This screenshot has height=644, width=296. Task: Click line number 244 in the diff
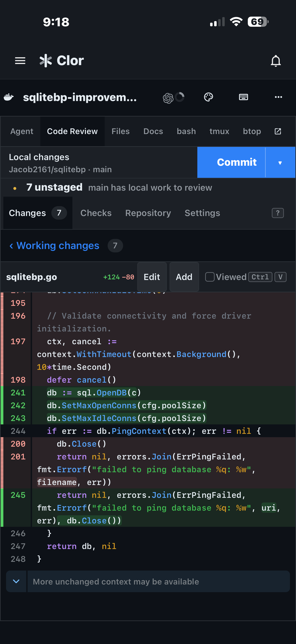(18, 431)
